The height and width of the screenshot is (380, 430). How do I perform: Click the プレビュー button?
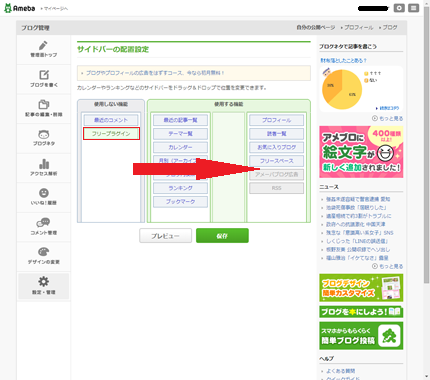click(165, 236)
